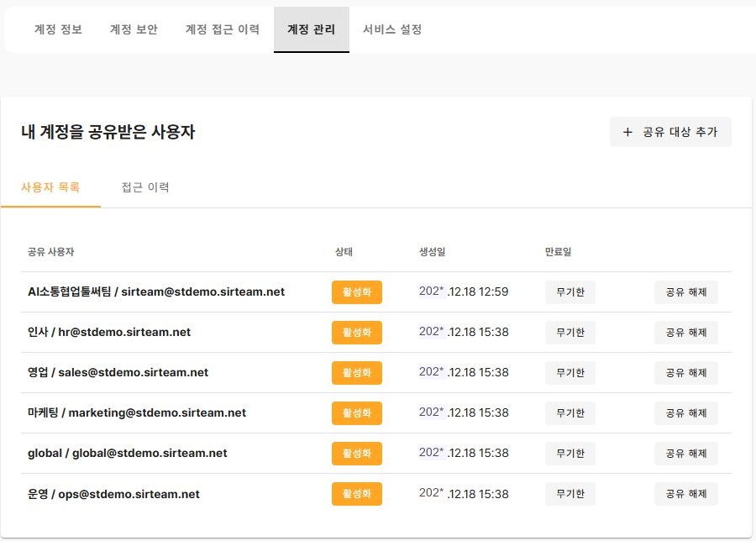Click 공유 해제 for hr@stdemo.sirteam.net
756x541 pixels.
(686, 333)
